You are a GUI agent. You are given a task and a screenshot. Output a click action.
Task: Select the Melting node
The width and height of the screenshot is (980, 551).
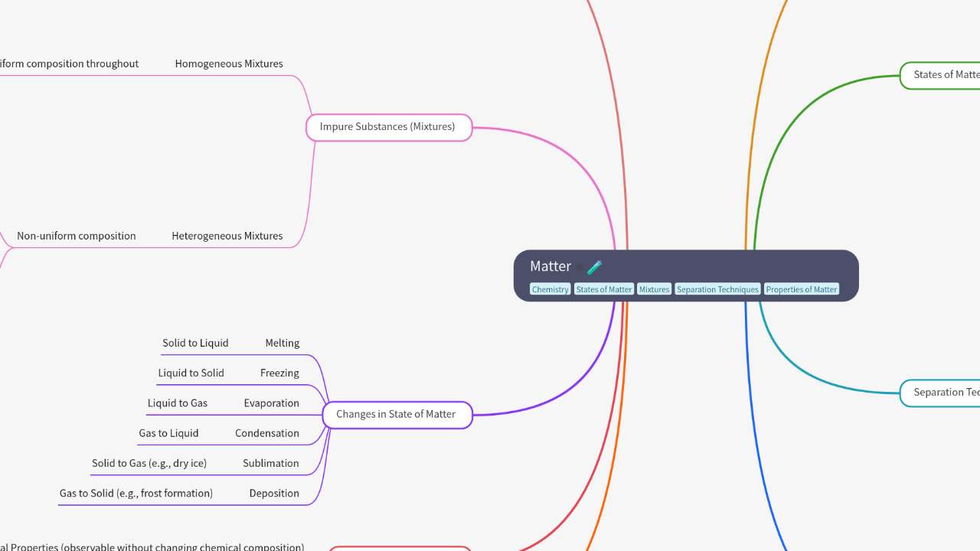(283, 343)
